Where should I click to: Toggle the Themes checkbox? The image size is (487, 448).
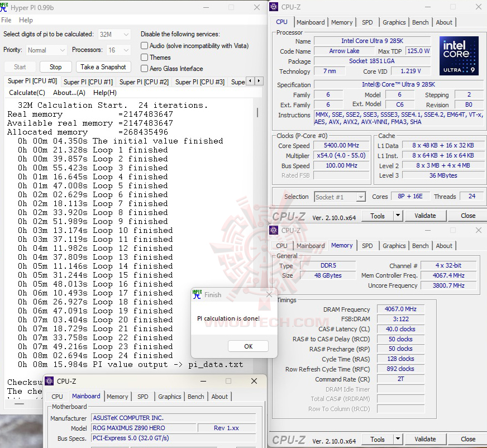click(144, 57)
